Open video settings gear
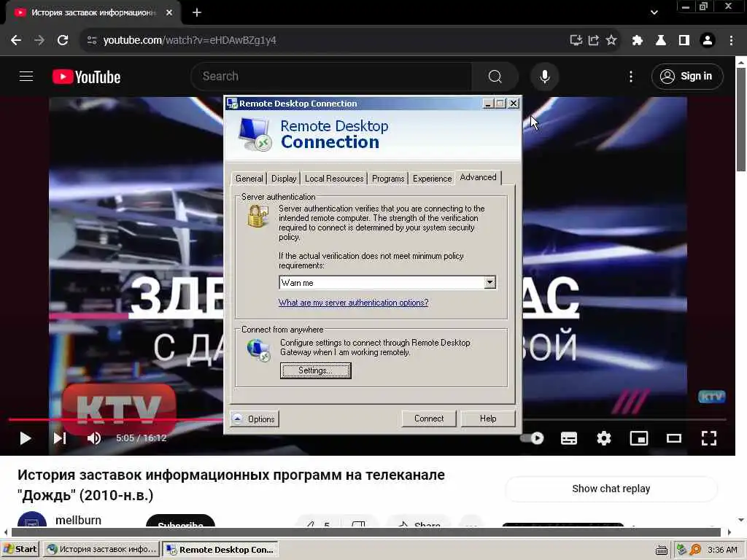This screenshot has width=747, height=560. 603,438
